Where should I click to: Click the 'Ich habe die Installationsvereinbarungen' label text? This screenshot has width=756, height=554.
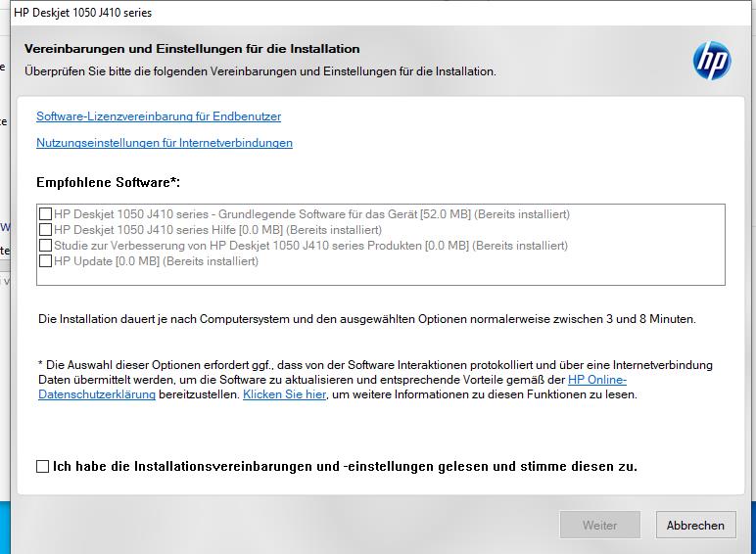[345, 466]
